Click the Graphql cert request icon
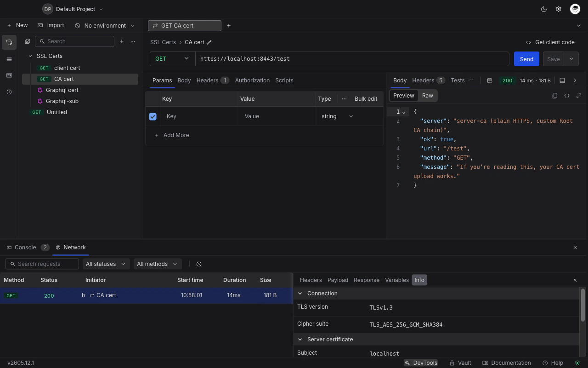This screenshot has height=368, width=588. point(40,90)
